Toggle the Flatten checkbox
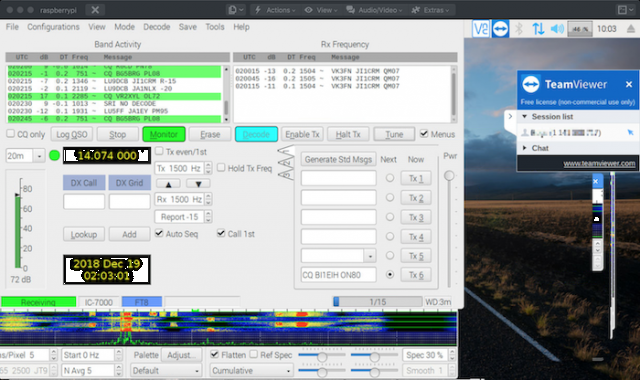Image resolution: width=640 pixels, height=380 pixels. tap(214, 354)
